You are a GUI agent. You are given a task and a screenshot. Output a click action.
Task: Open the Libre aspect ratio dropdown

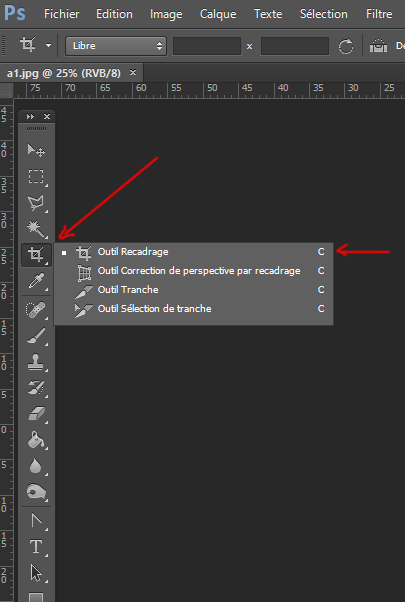coord(116,46)
